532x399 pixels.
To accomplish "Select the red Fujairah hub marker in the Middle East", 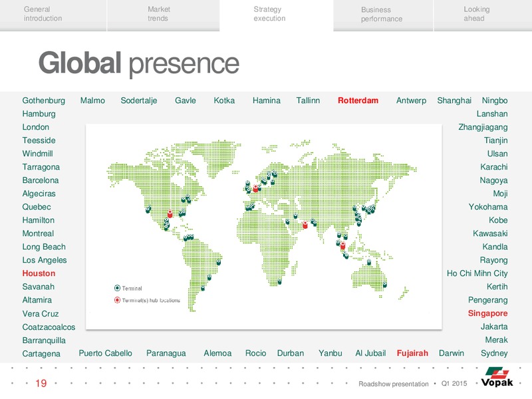I will pyautogui.click(x=305, y=224).
